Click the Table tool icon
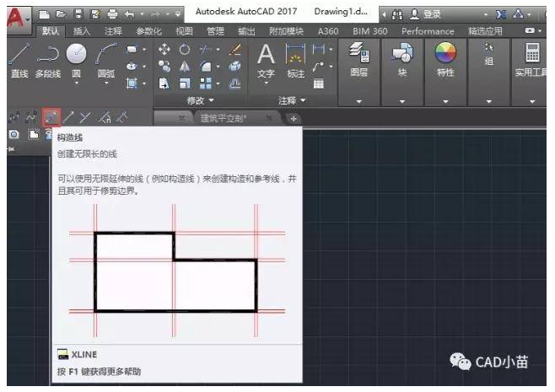Image resolution: width=555 pixels, height=392 pixels. click(319, 83)
